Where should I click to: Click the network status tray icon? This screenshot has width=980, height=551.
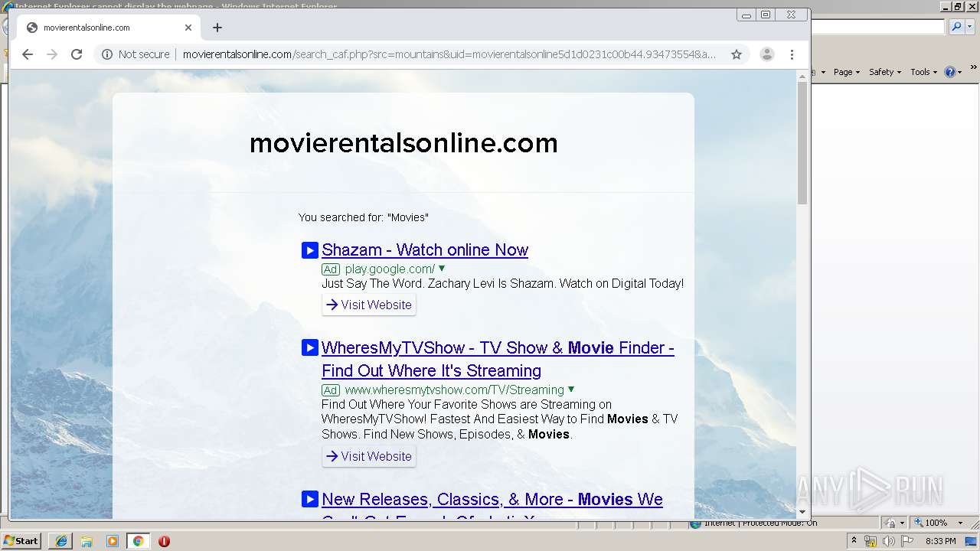tap(871, 541)
